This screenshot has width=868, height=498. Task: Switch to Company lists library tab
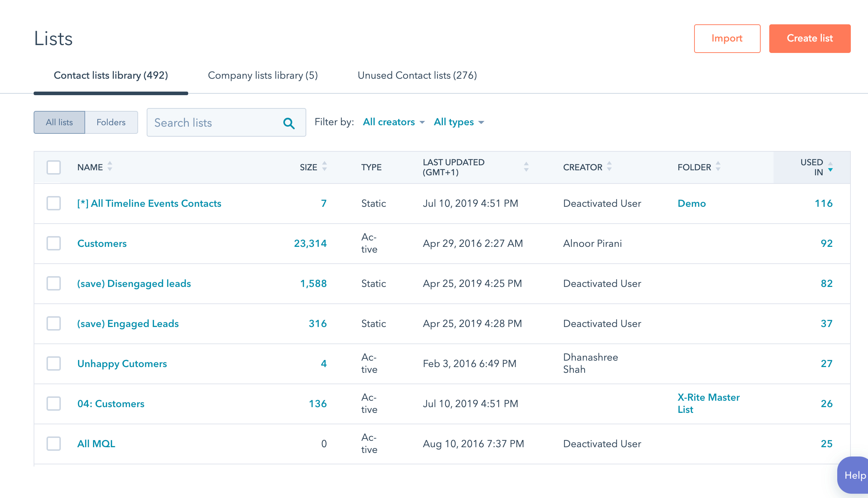(x=262, y=76)
